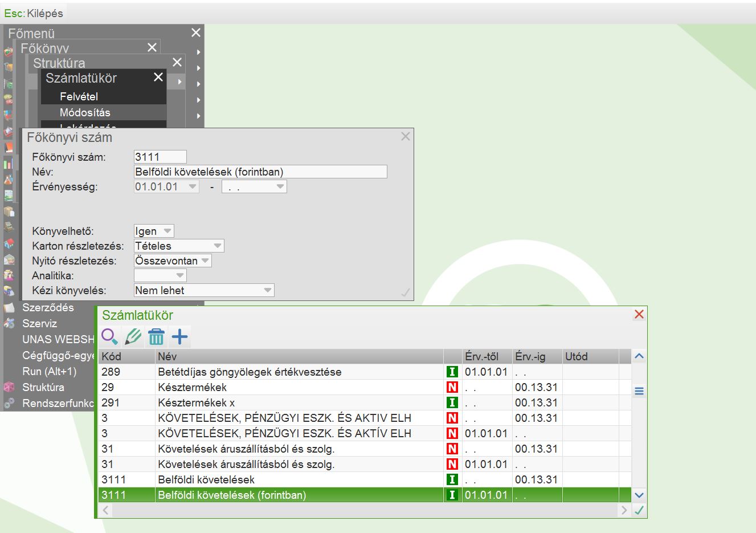Click the Kód column header
The width and height of the screenshot is (756, 533).
coord(127,356)
